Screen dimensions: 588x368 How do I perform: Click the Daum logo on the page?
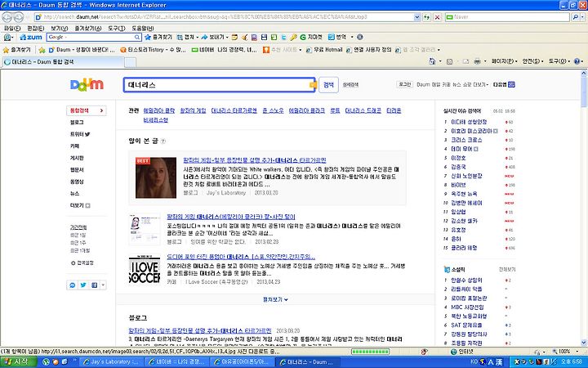87,84
